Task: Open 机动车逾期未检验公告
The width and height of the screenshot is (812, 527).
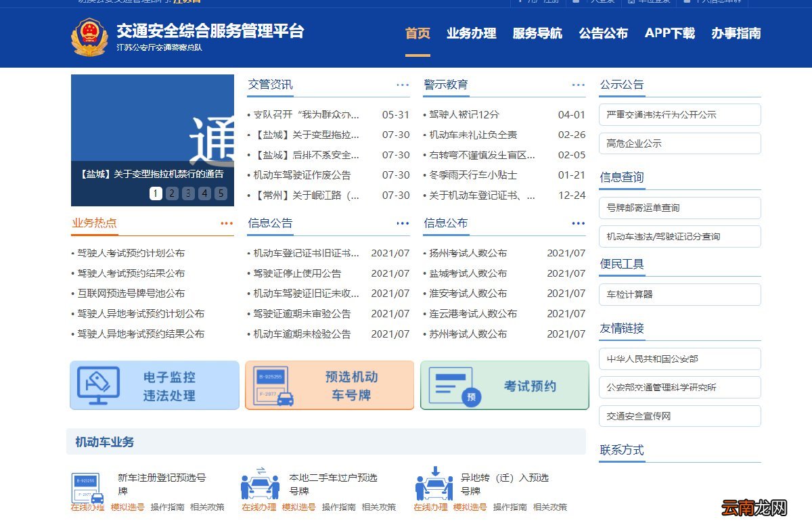Action: 302,334
